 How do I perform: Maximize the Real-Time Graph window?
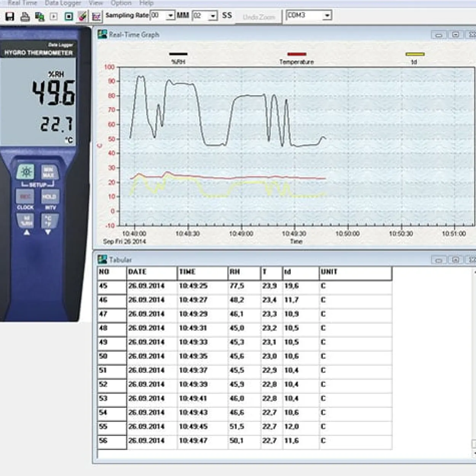click(x=455, y=35)
